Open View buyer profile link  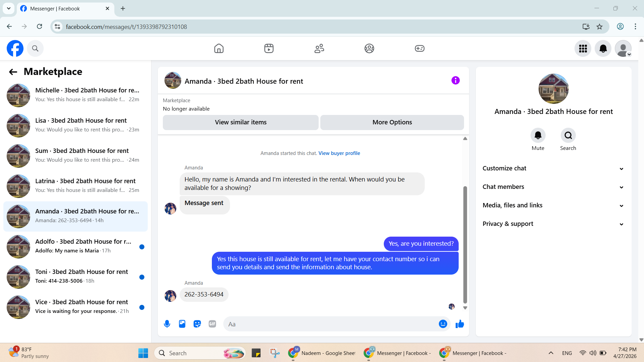pos(339,153)
